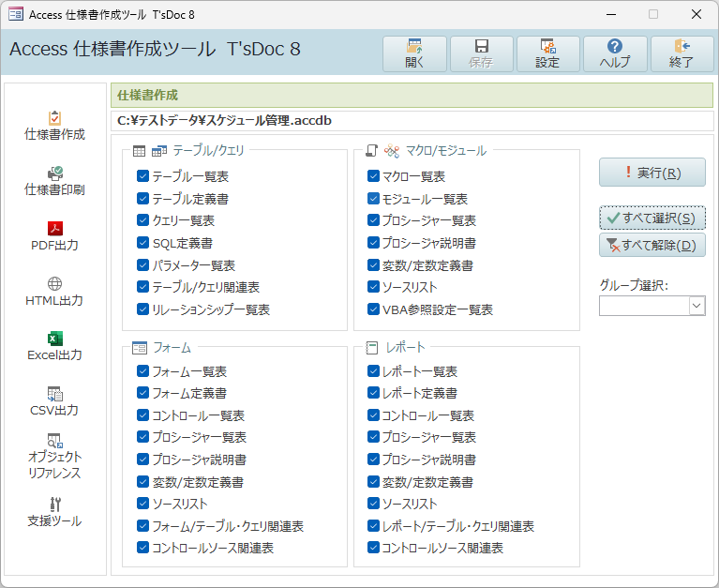The width and height of the screenshot is (719, 588).
Task: Click the 開く toolbar button
Action: click(414, 54)
